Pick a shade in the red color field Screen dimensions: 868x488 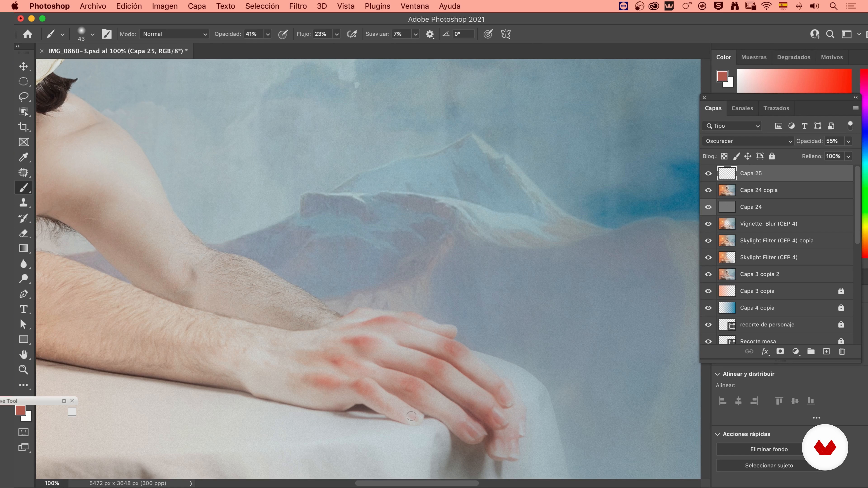pyautogui.click(x=794, y=81)
